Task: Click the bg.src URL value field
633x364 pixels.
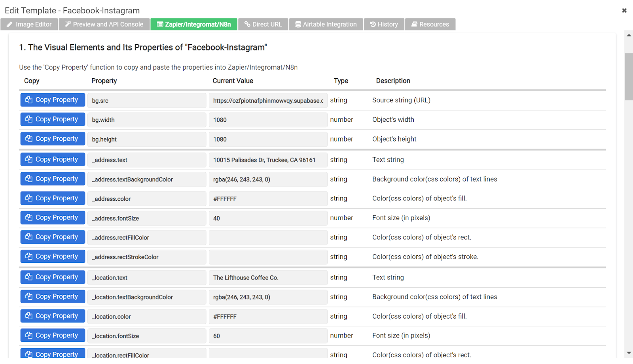Action: click(268, 101)
